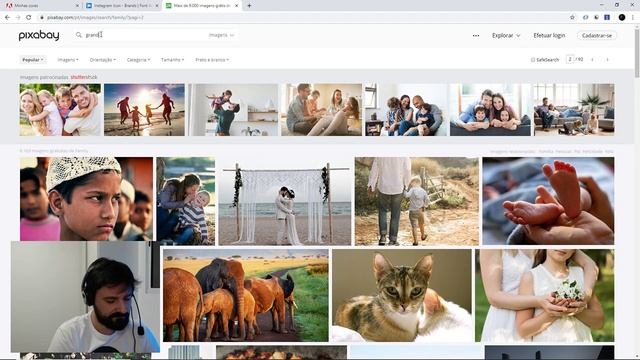
Task: Open the tabby cat photo
Action: (x=402, y=296)
